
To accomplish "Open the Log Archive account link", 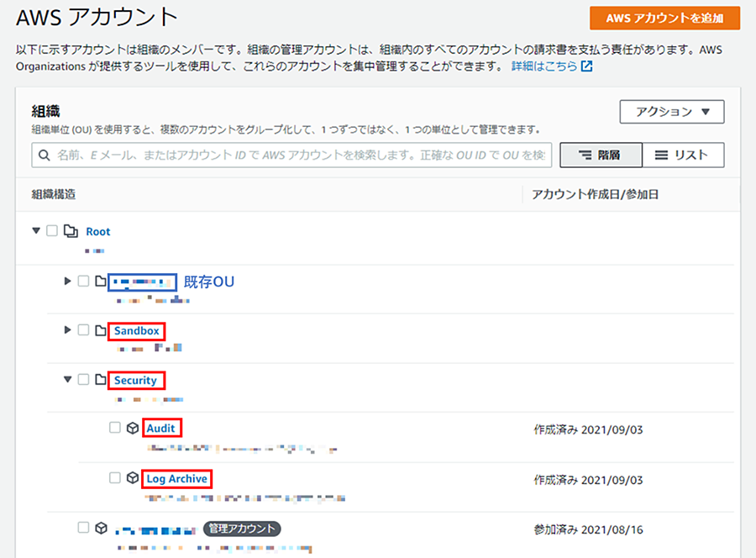I will click(x=177, y=479).
